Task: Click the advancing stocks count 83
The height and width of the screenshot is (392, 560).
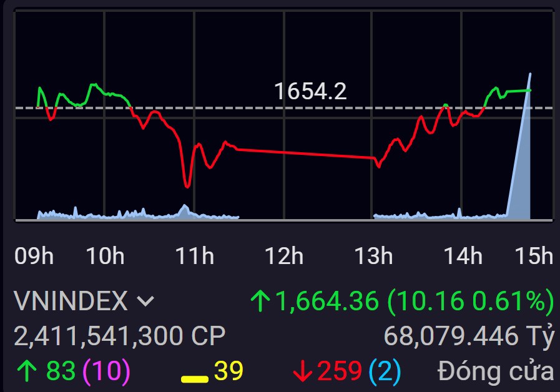Action: 61,371
